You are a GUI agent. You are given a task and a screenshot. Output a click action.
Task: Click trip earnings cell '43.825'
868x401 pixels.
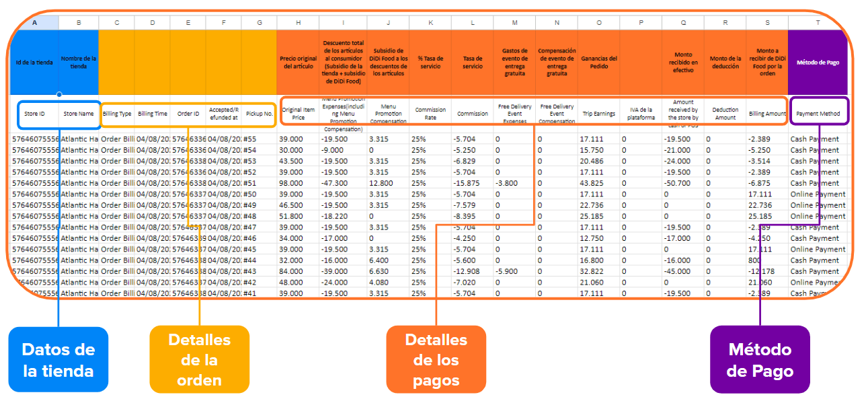pyautogui.click(x=598, y=183)
